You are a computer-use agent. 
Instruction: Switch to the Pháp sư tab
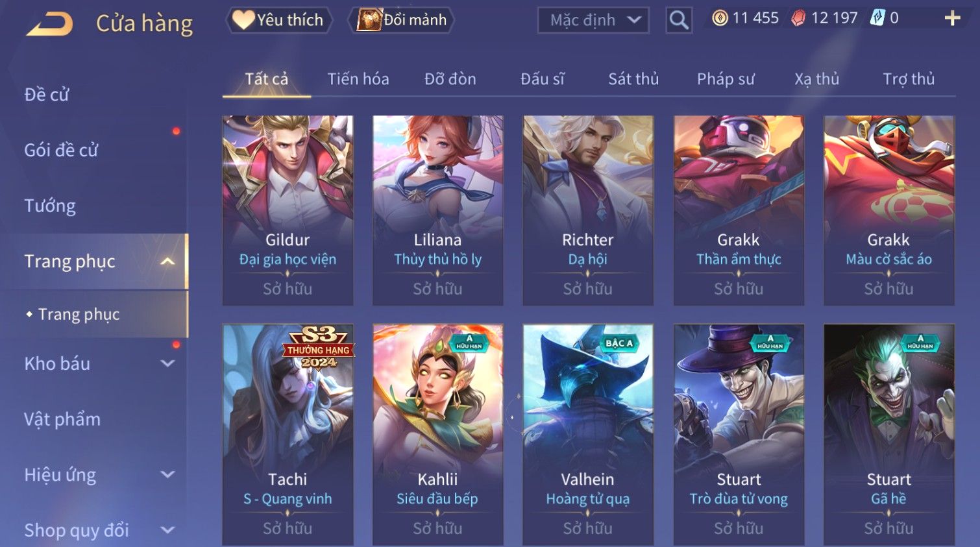(x=726, y=79)
